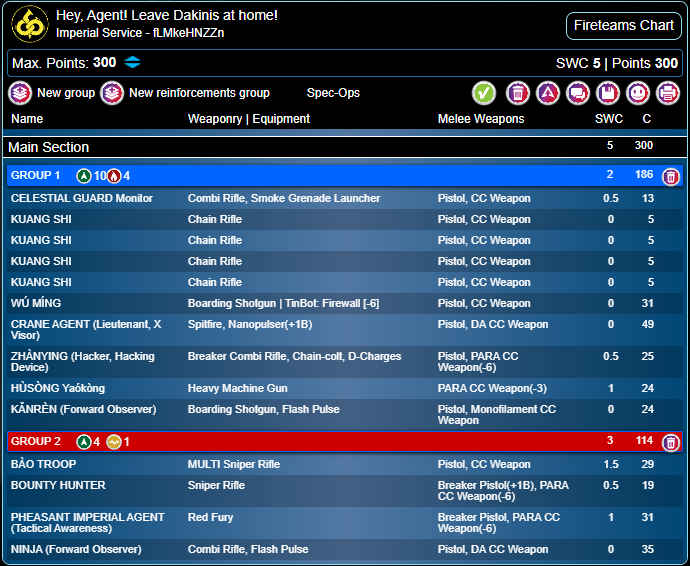Select the WÚ MÍNG trooper row
This screenshot has width=690, height=566.
(345, 303)
